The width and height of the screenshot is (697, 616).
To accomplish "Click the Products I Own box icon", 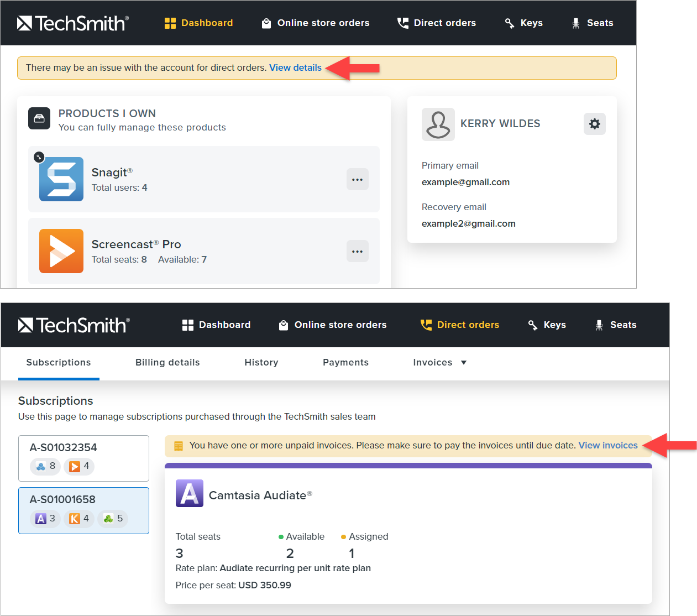I will coord(39,119).
